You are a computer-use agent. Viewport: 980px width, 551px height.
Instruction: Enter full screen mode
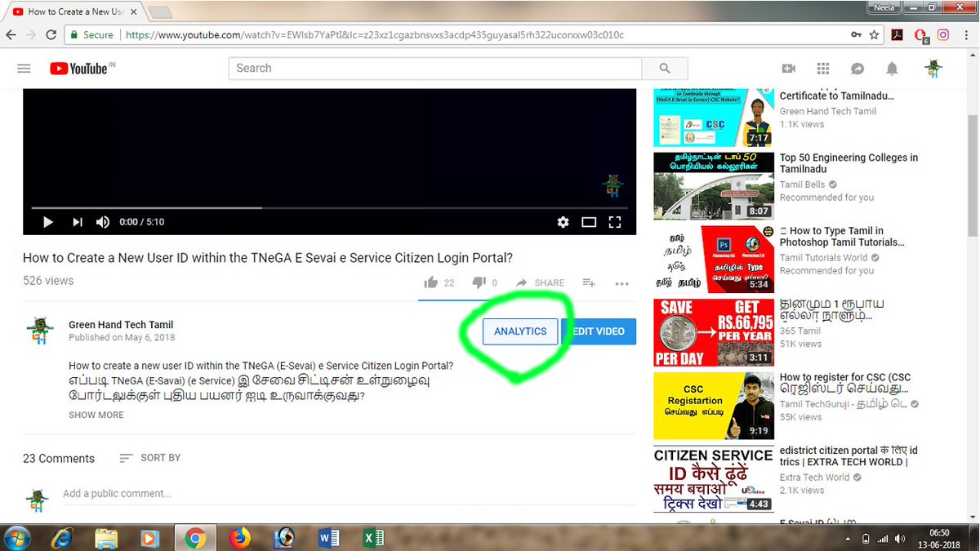point(615,222)
